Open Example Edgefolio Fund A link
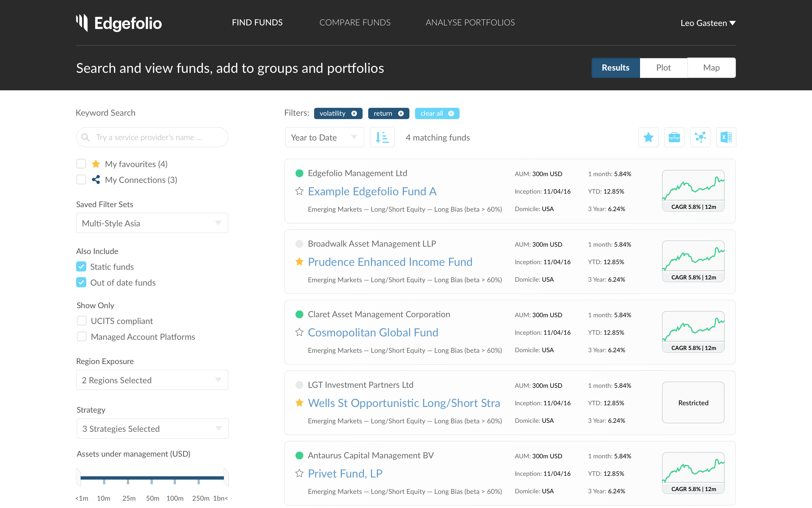 [372, 192]
